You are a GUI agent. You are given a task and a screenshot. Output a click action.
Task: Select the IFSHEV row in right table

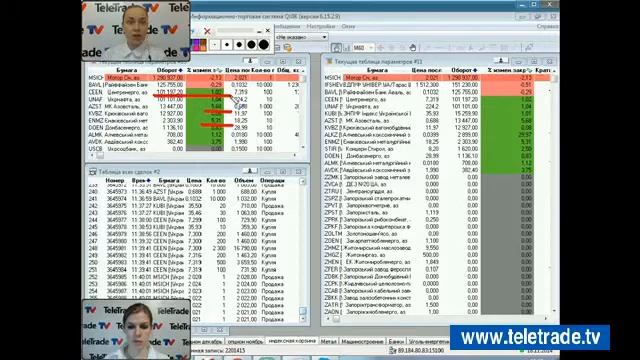click(x=437, y=85)
